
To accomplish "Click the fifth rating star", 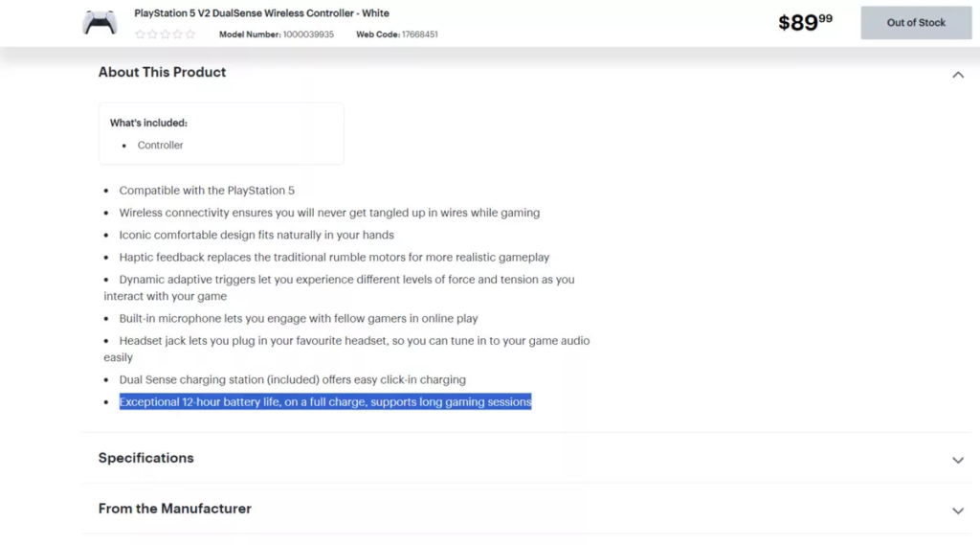I will coord(189,34).
